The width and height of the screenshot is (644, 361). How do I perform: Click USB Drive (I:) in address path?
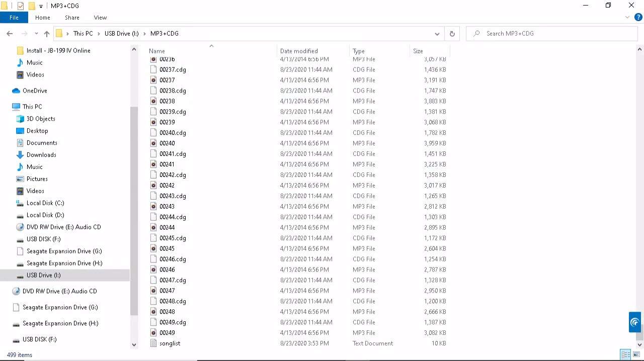(121, 34)
